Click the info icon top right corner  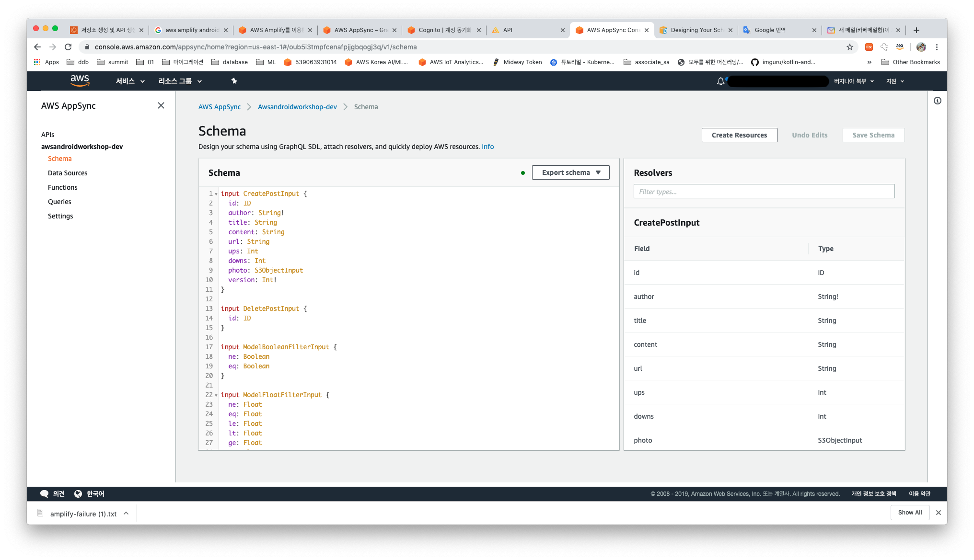tap(937, 101)
